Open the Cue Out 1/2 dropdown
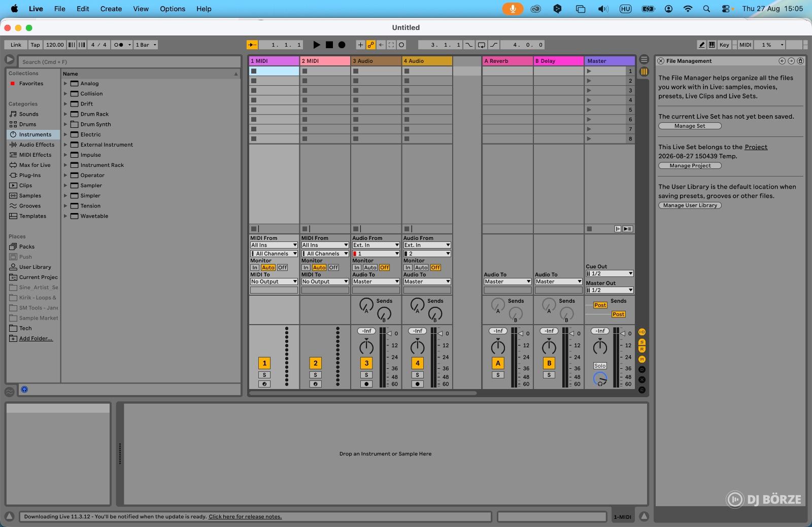The width and height of the screenshot is (812, 527). pyautogui.click(x=610, y=273)
